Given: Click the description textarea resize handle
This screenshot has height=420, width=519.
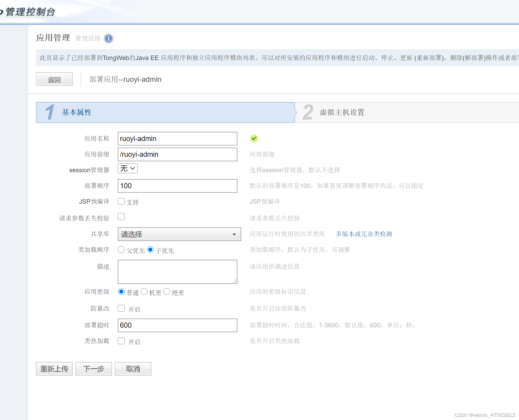Looking at the screenshot, I should [x=235, y=281].
